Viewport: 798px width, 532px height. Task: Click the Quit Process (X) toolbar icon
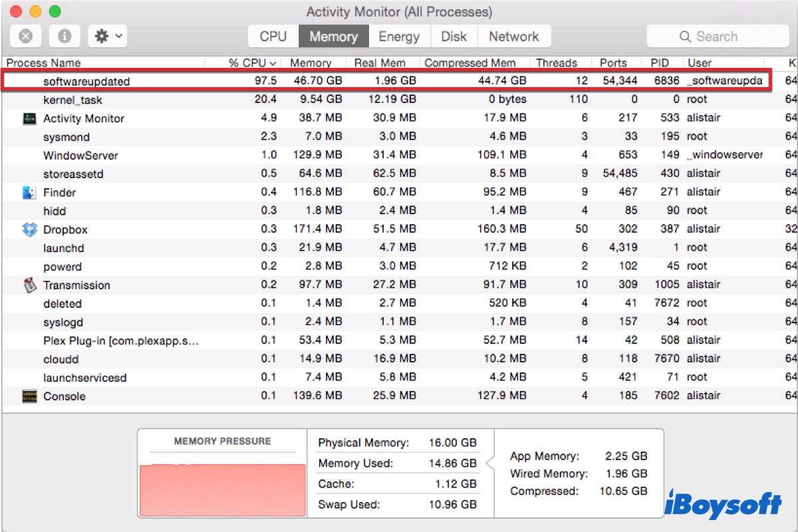point(25,37)
